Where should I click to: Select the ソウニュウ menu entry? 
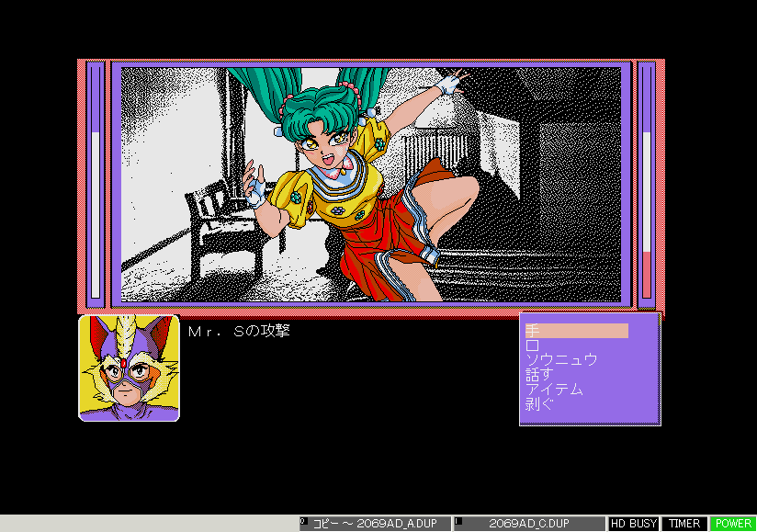[560, 360]
